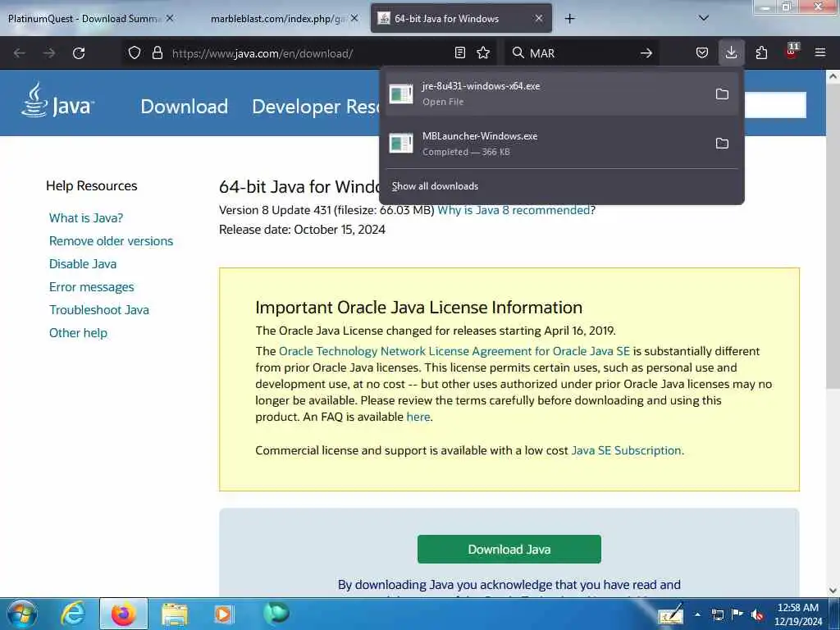The width and height of the screenshot is (840, 630).
Task: Click the Java logo
Action: [57, 100]
